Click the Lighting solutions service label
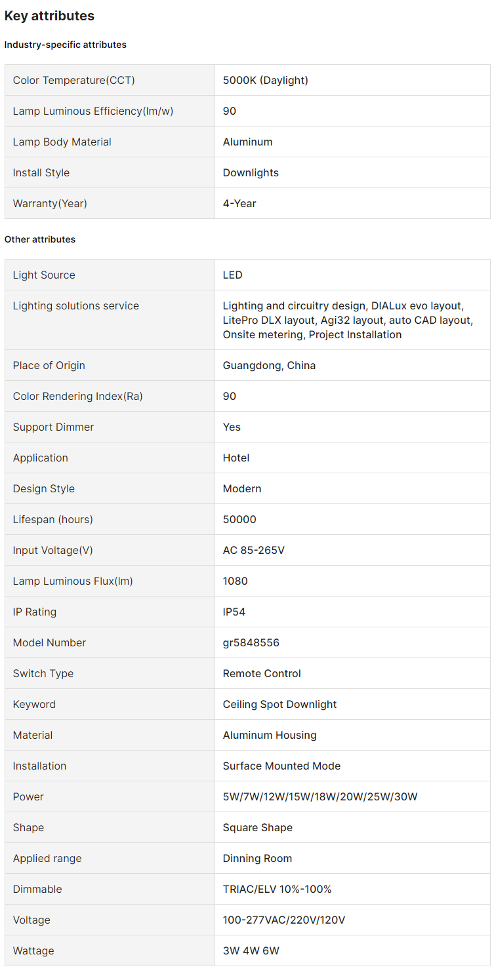This screenshot has width=494, height=980. (76, 305)
